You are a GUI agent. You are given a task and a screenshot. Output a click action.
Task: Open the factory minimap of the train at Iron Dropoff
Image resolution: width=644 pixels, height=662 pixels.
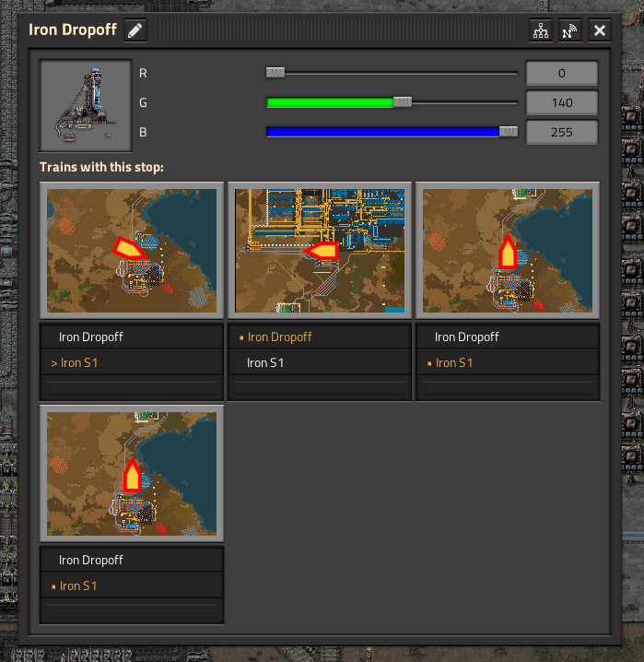pos(320,251)
